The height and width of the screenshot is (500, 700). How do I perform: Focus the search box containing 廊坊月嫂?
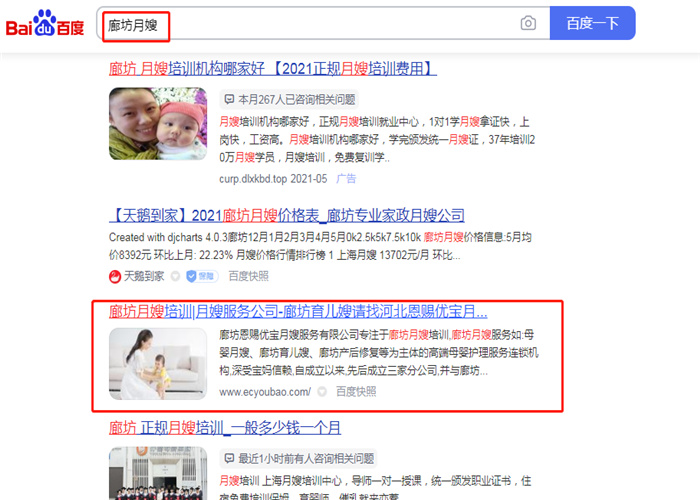323,23
